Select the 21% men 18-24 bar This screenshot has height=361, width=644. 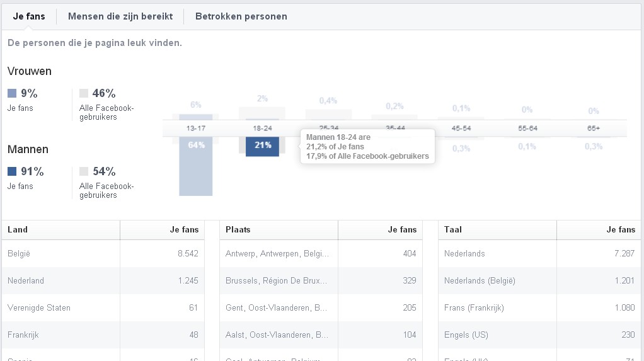(262, 147)
